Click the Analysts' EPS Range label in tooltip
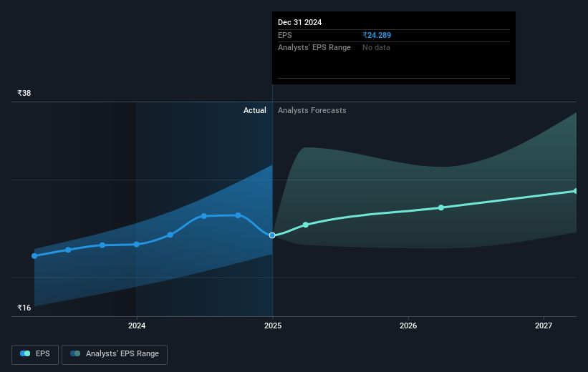 pos(314,48)
